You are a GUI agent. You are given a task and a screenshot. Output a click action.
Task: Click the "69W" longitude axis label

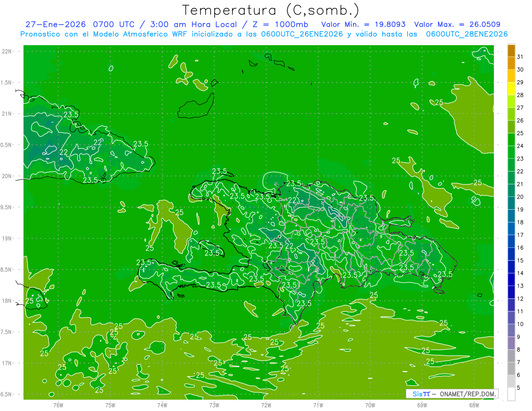[422, 405]
